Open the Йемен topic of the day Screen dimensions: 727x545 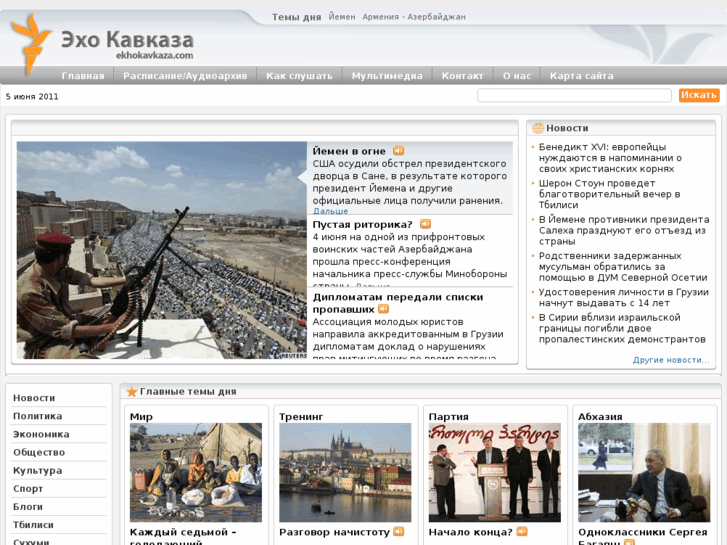coord(342,17)
